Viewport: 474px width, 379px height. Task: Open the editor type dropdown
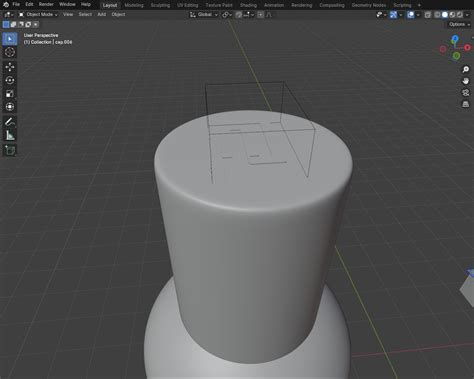click(8, 15)
